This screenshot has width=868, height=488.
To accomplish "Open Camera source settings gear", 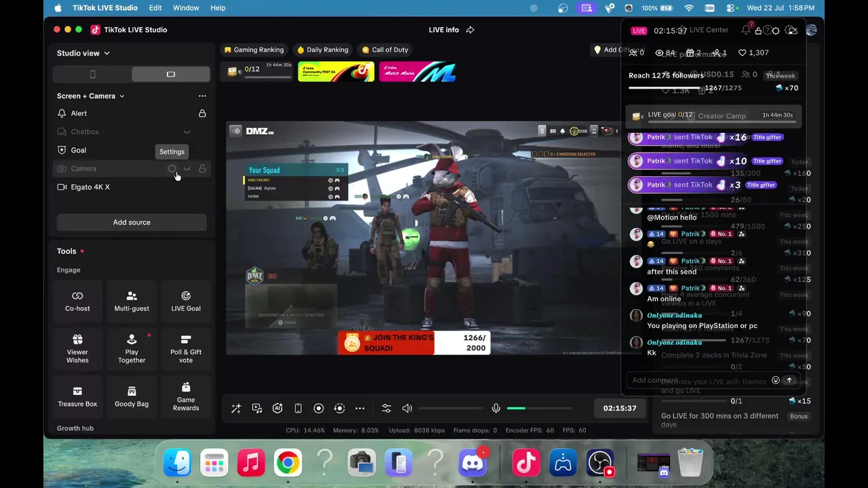I will pyautogui.click(x=172, y=169).
